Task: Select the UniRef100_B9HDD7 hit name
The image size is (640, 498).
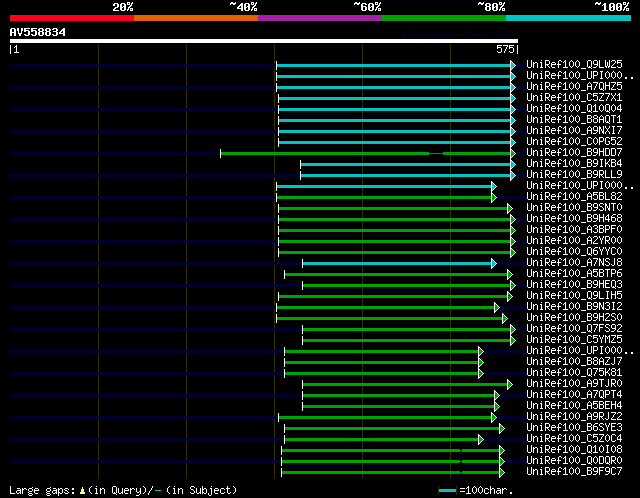Action: pos(574,153)
